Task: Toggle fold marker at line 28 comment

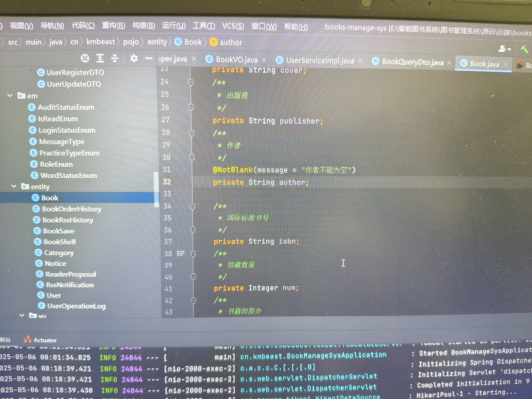Action: (191, 133)
